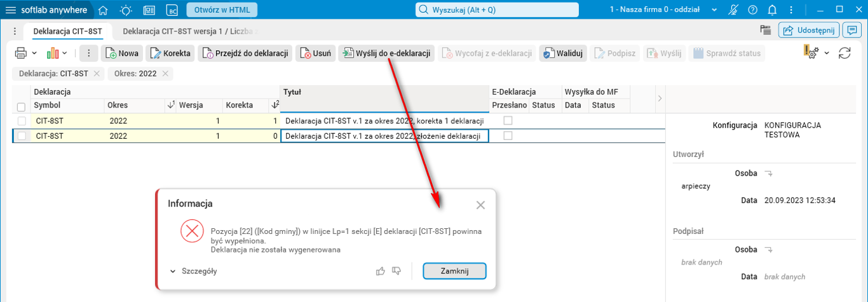Select title cell ending 'złożenie deklaracji'
The height and width of the screenshot is (302, 868).
(x=384, y=135)
